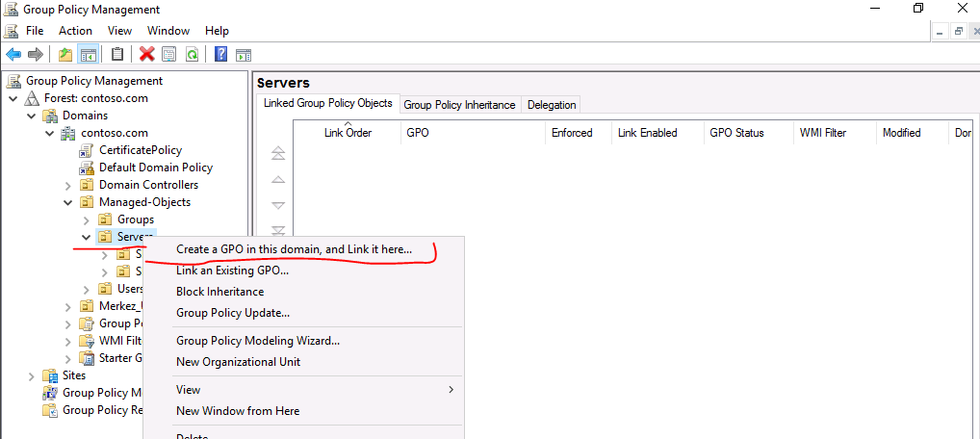Open the Help menu
Screen dimensions: 980x439
click(217, 31)
